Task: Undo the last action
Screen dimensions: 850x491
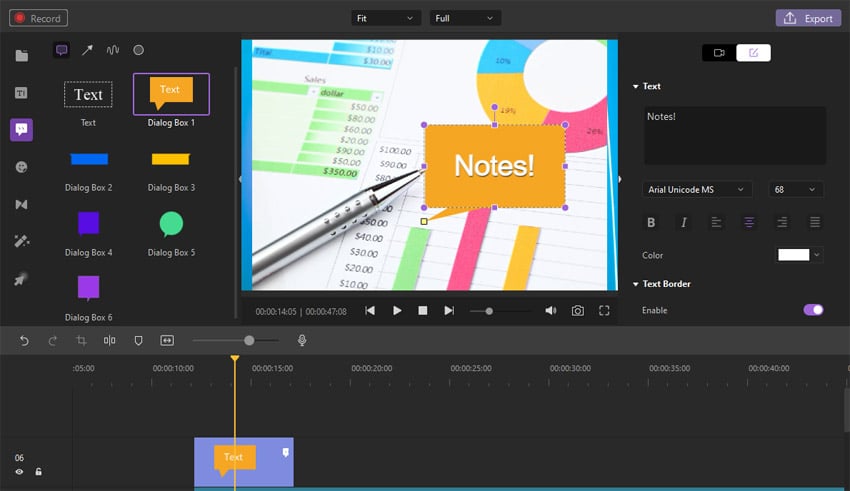Action: pos(24,340)
